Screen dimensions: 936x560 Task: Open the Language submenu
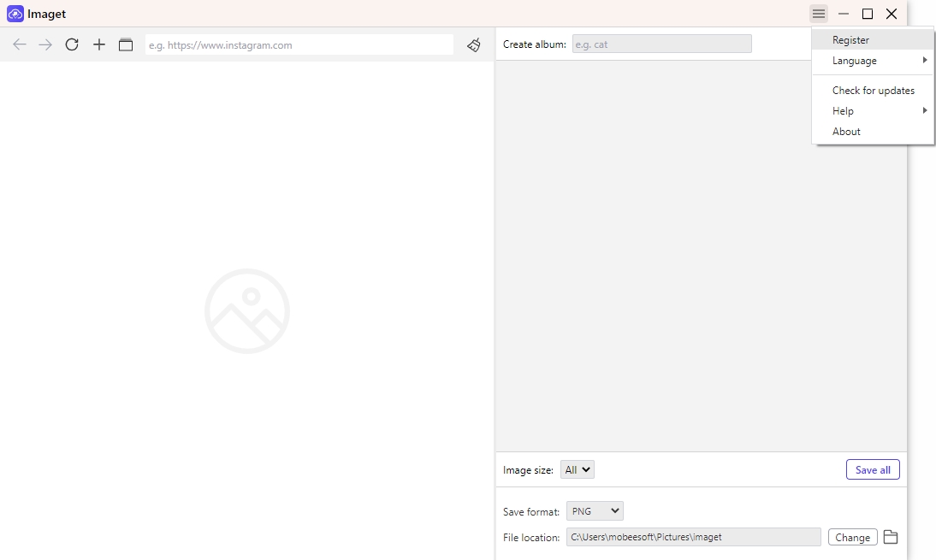873,61
